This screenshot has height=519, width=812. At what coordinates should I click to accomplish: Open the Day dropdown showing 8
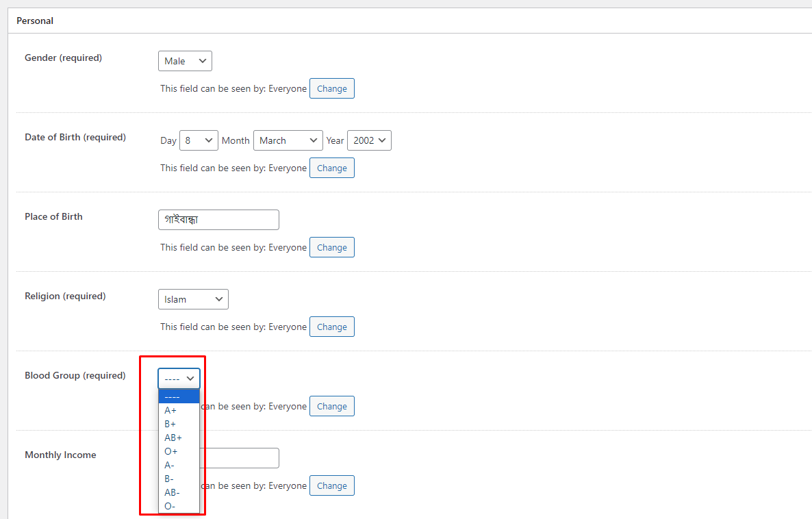coord(199,140)
